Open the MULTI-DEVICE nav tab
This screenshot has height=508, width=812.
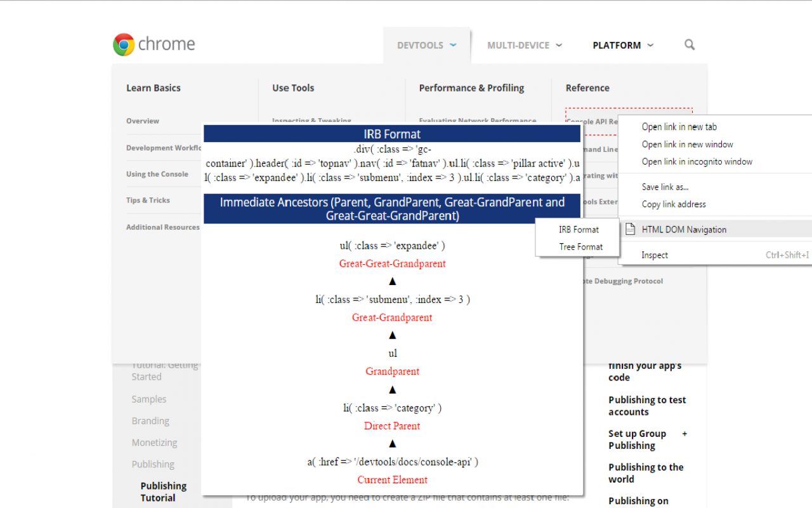tap(525, 45)
